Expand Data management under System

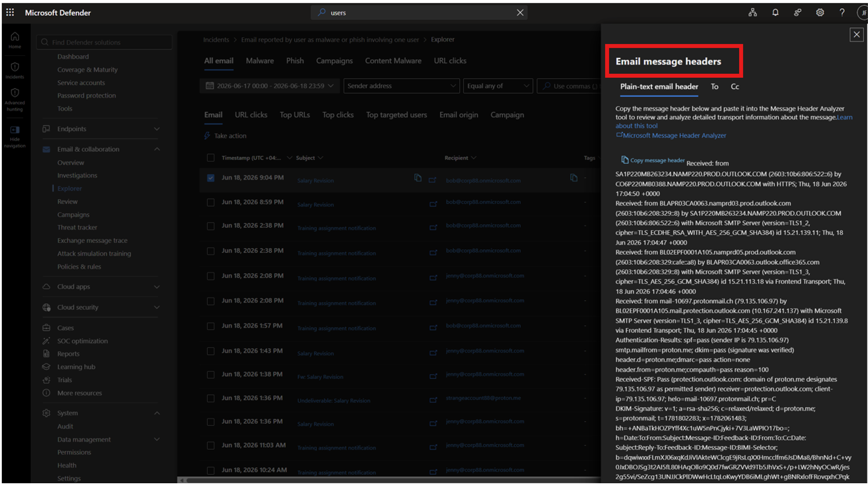point(156,440)
